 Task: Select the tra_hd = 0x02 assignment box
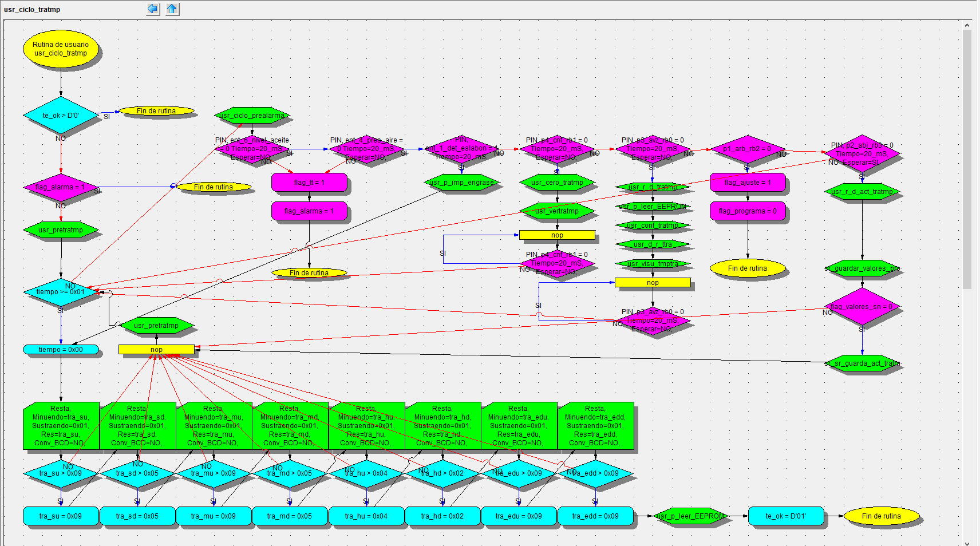click(x=442, y=516)
